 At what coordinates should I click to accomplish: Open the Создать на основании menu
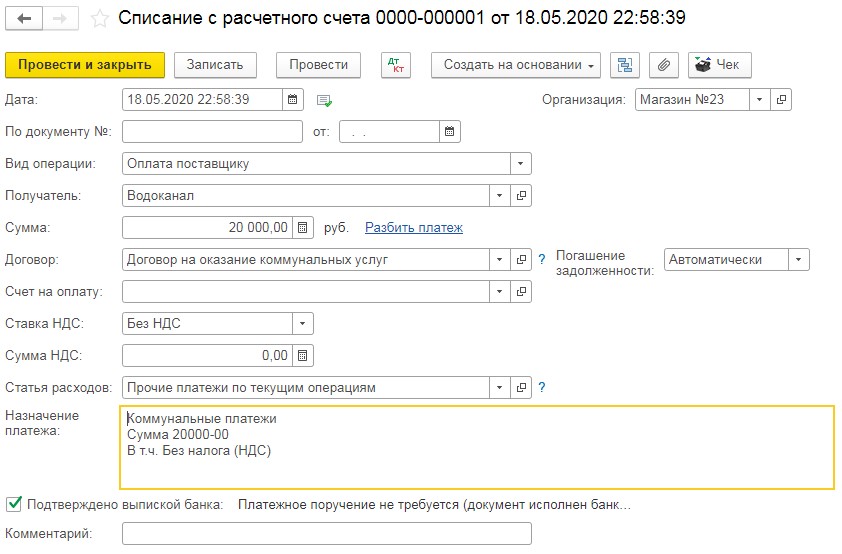515,65
